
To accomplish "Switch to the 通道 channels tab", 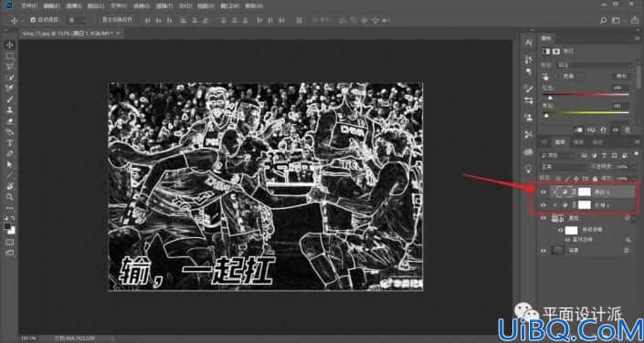I will tap(578, 142).
